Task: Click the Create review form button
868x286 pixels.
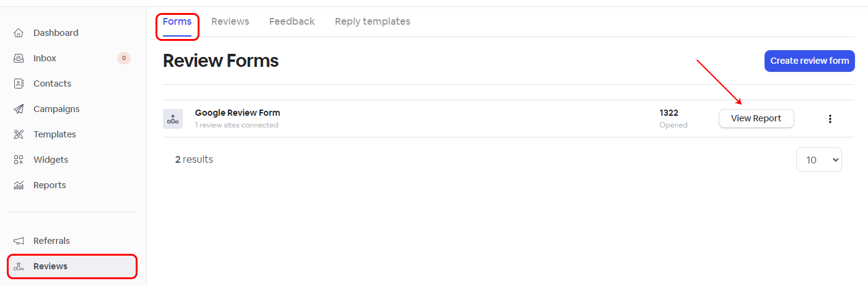Action: click(809, 61)
